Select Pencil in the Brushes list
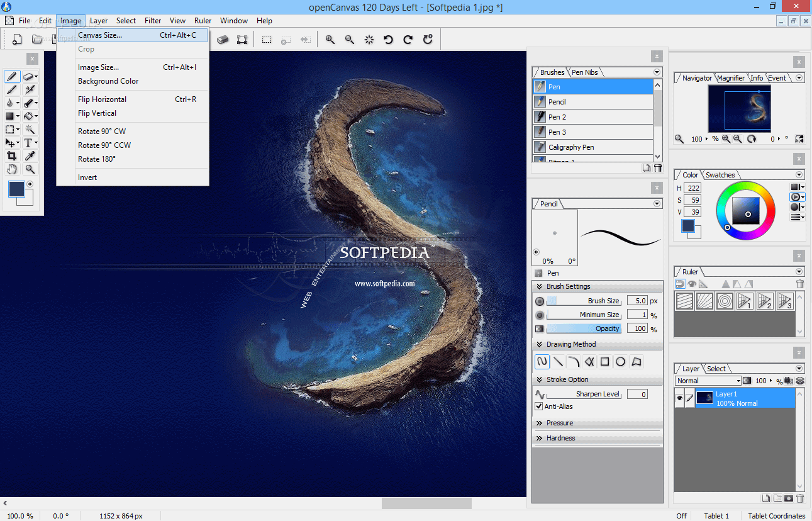The image size is (812, 521). coord(593,102)
